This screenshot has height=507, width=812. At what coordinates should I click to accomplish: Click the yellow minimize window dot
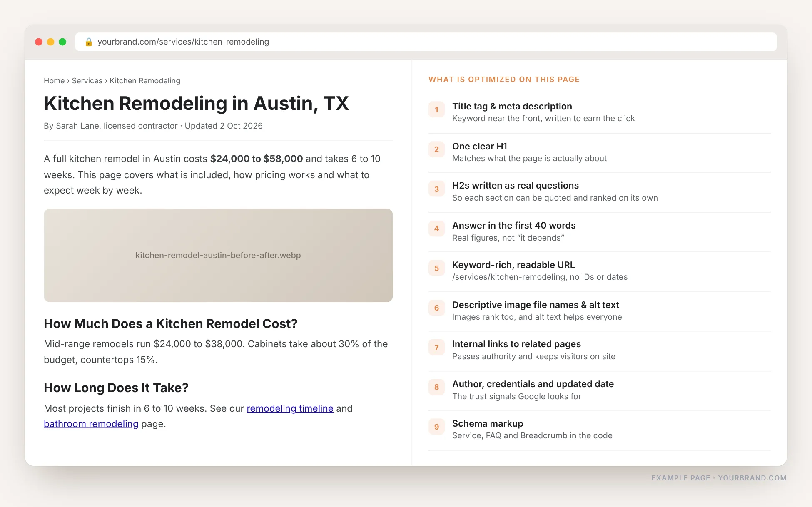click(x=50, y=42)
